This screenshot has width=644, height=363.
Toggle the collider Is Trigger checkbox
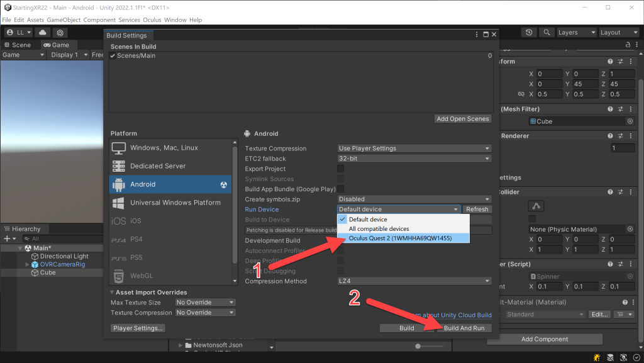point(532,219)
